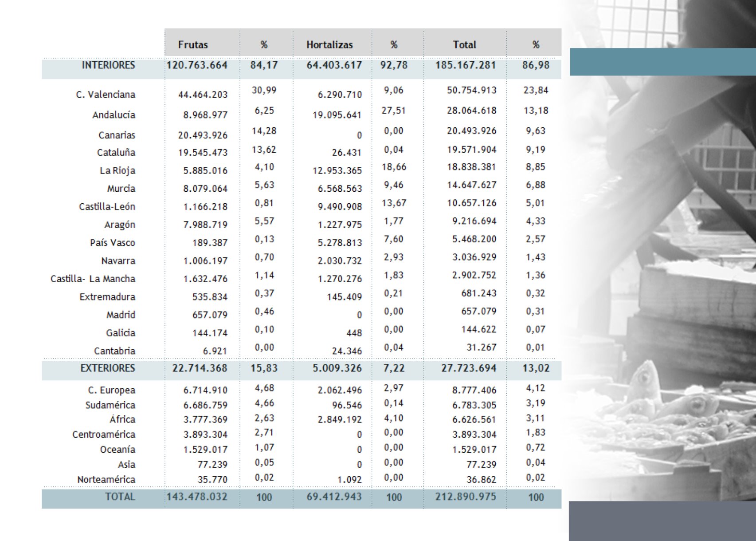The height and width of the screenshot is (541, 756).
Task: Click the Cantabria row label
Action: (x=114, y=351)
